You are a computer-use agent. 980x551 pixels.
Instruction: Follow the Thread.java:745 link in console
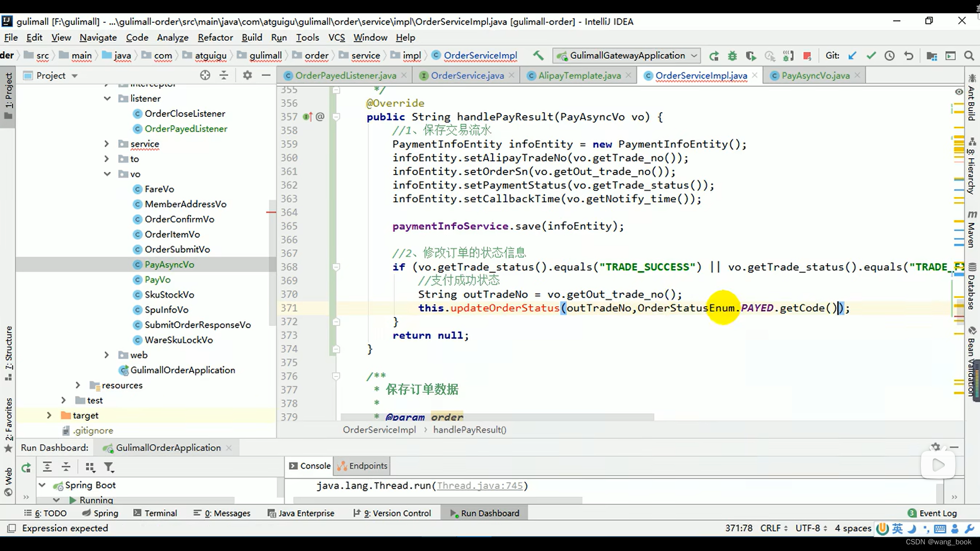[480, 486]
